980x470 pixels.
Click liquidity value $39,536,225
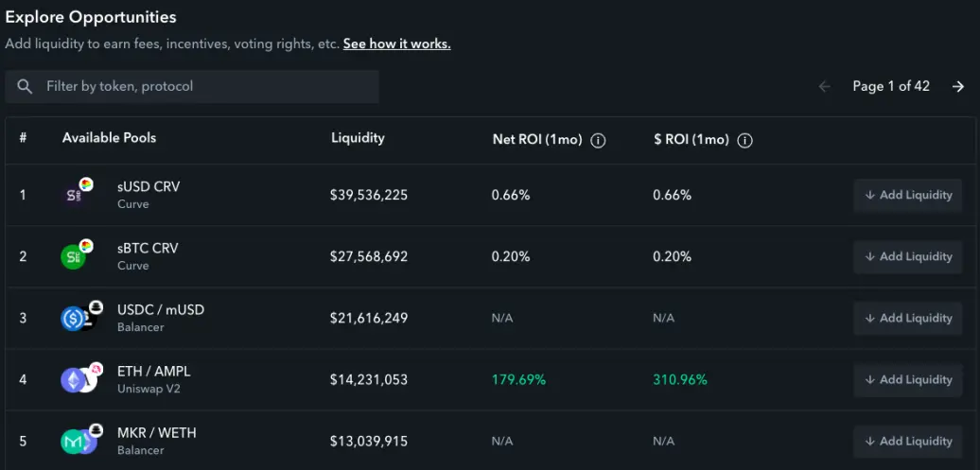click(369, 195)
